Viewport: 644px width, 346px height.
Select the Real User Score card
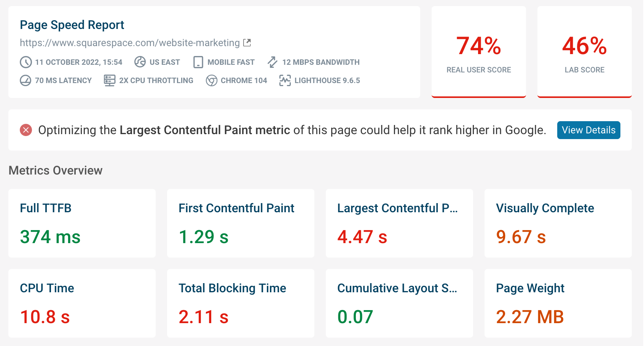[478, 52]
